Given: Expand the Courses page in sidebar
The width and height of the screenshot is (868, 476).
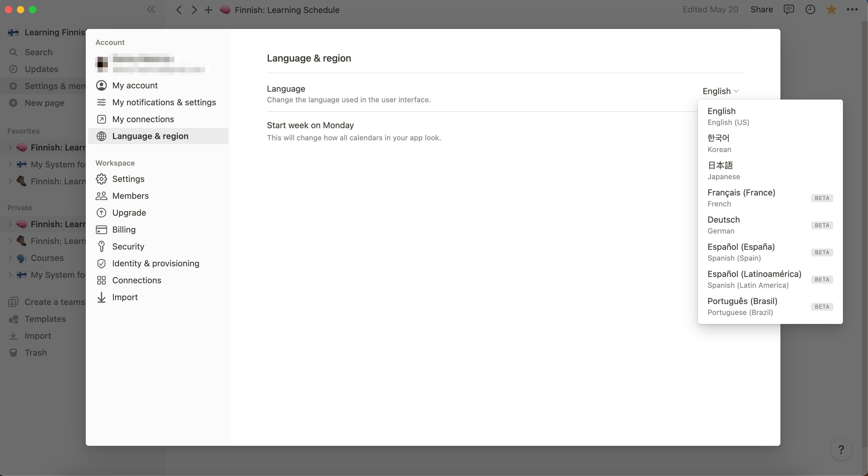Looking at the screenshot, I should 10,258.
